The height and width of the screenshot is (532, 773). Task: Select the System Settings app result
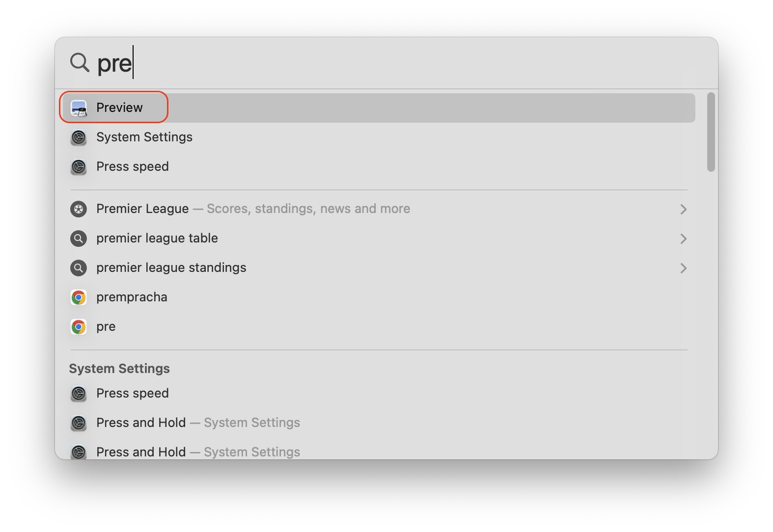pos(144,137)
